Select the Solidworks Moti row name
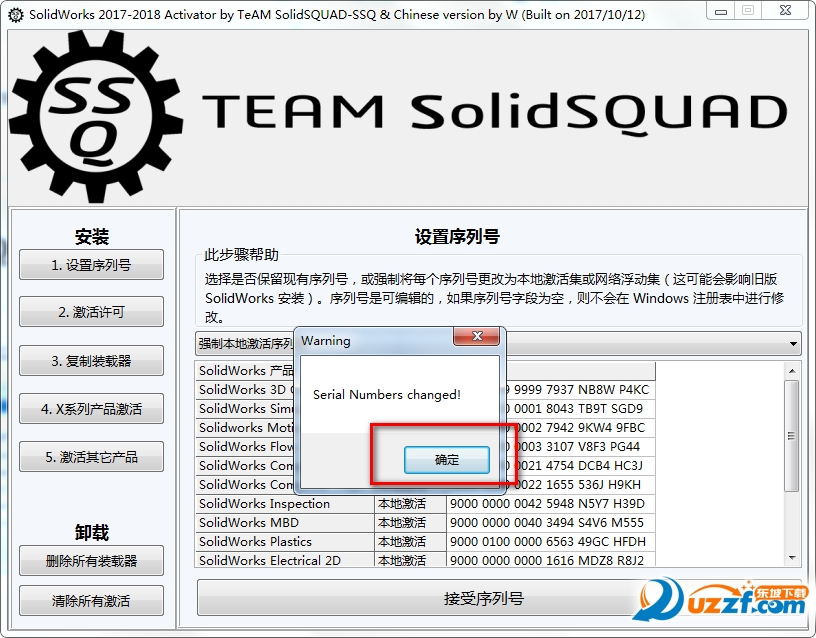This screenshot has height=638, width=816. pos(245,428)
